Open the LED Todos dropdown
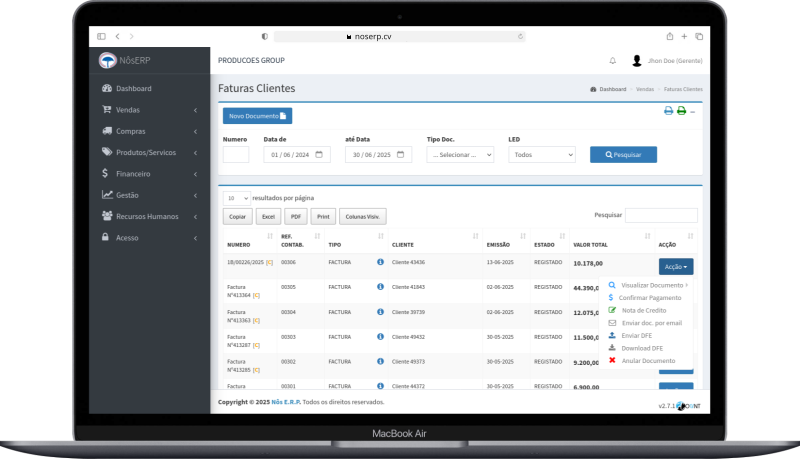This screenshot has height=459, width=800. click(x=542, y=155)
